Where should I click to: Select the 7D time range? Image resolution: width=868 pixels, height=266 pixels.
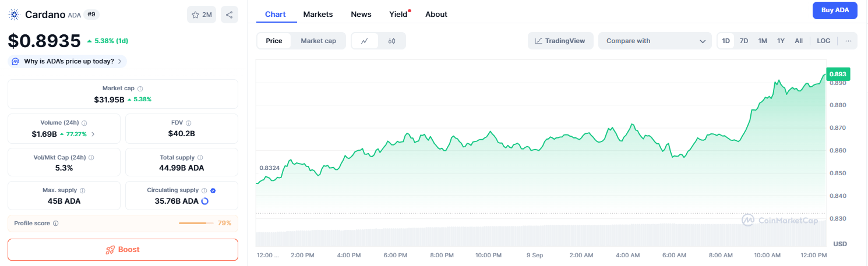point(744,41)
